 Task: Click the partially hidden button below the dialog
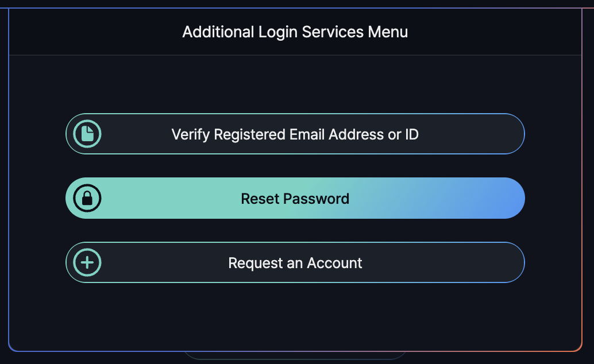(x=295, y=355)
